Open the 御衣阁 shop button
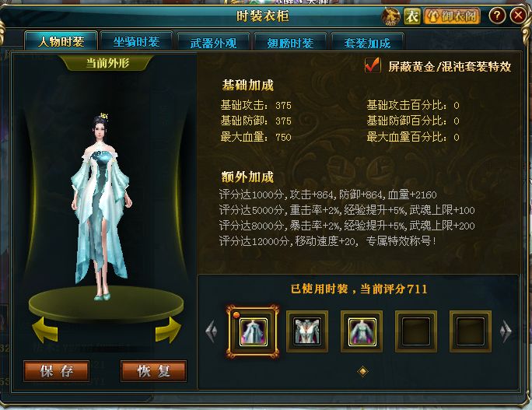Screen dimensions: 532x410 coord(452,16)
